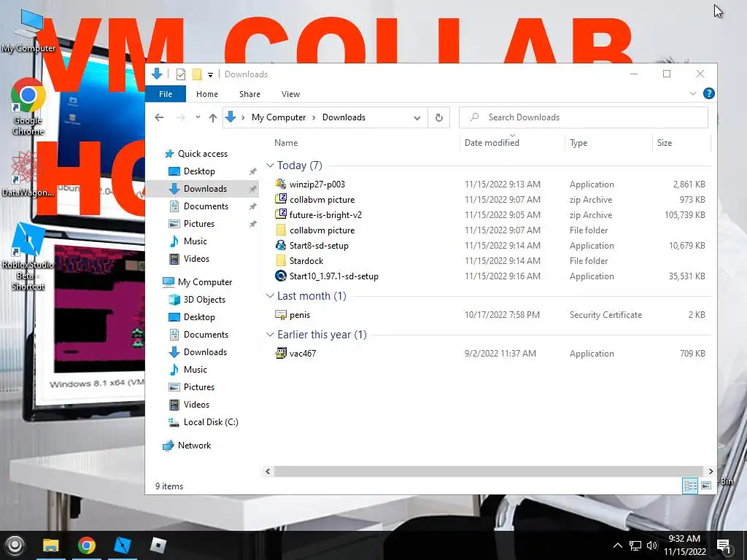Viewport: 747px width, 560px height.
Task: Switch to Large icons view layout icon
Action: (x=706, y=485)
